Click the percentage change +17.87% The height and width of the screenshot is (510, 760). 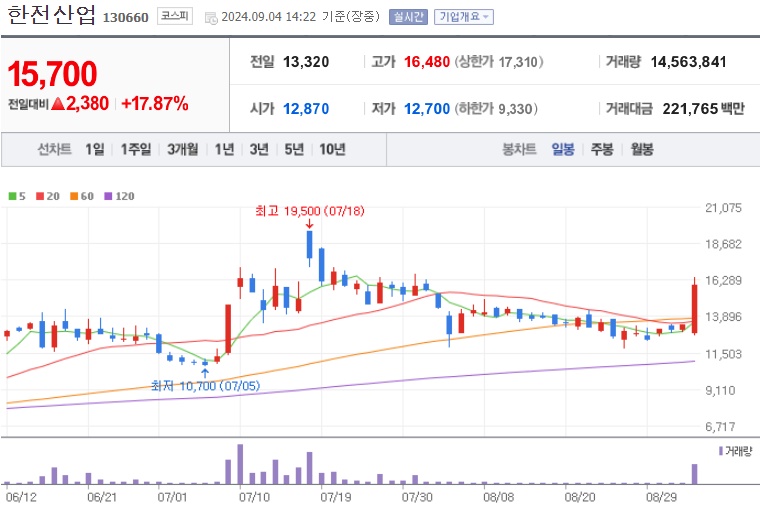pos(155,103)
